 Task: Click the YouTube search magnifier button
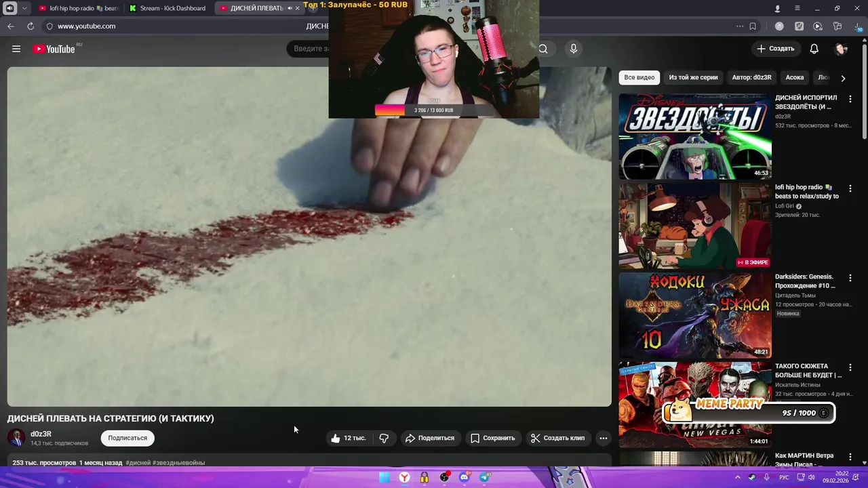[x=543, y=49]
